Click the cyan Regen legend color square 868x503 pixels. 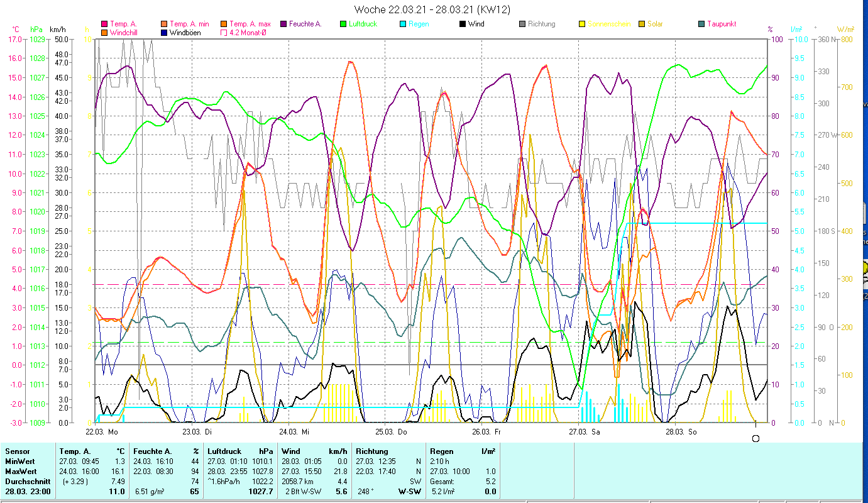pyautogui.click(x=402, y=24)
